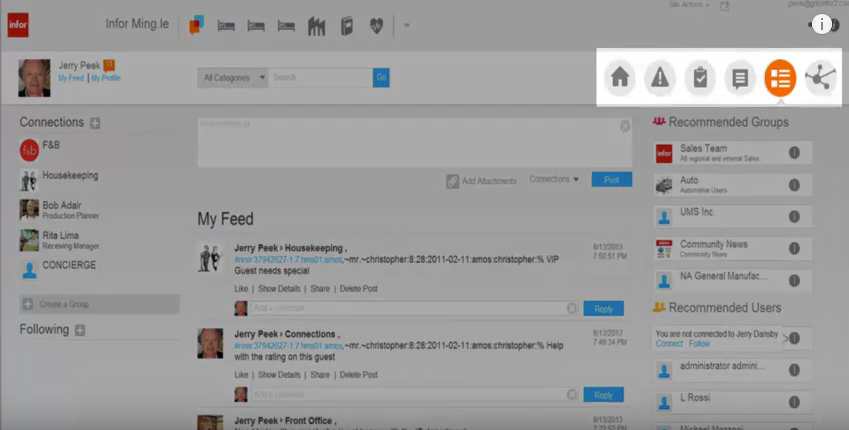
Task: Open the orange and blue Ming.le social icon
Action: pos(196,24)
